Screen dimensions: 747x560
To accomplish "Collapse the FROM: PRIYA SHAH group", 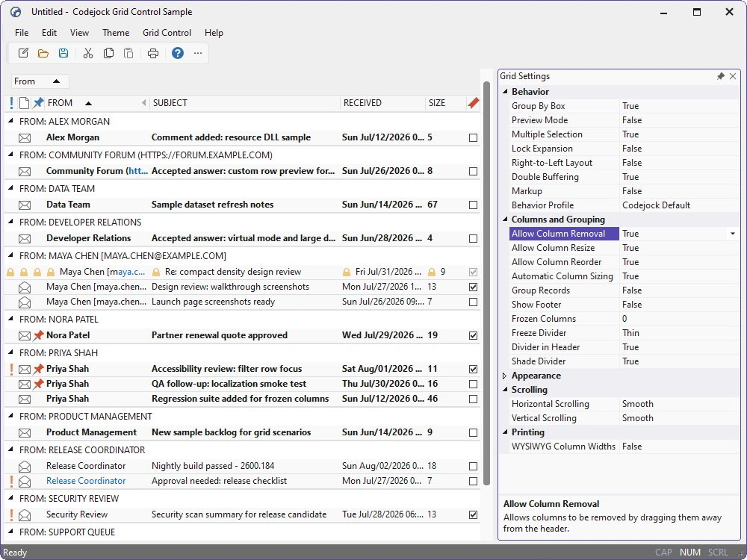I will 11,353.
